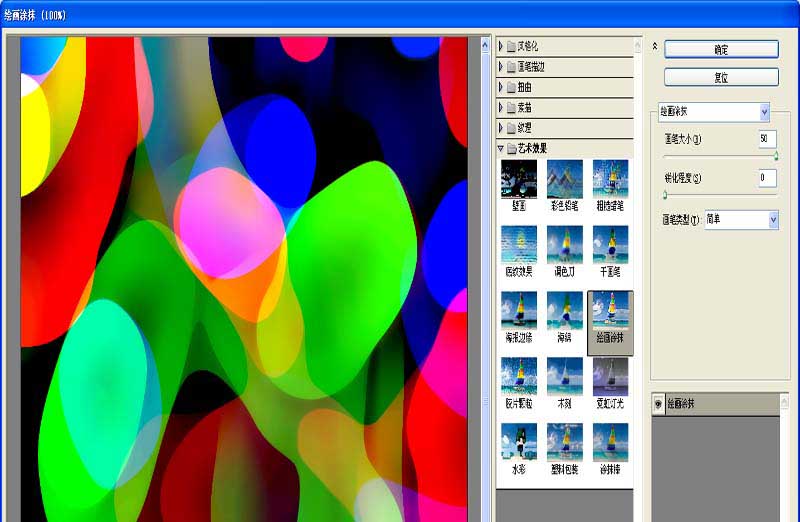800x522 pixels.
Task: Expand the 纹理 texture folder
Action: tap(501, 128)
